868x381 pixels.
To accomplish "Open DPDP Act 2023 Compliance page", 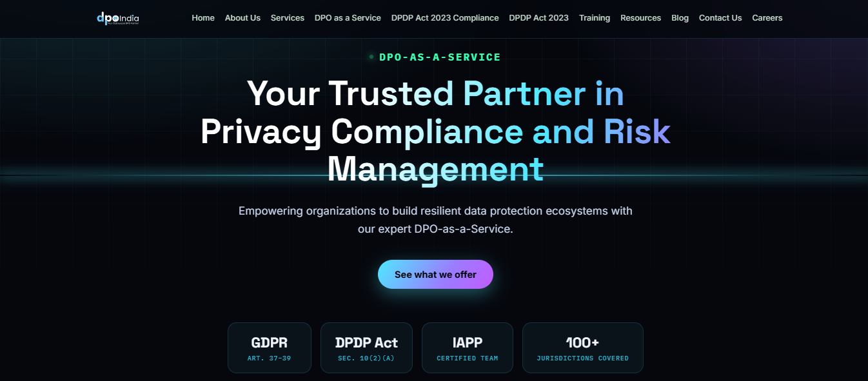I will tap(445, 18).
